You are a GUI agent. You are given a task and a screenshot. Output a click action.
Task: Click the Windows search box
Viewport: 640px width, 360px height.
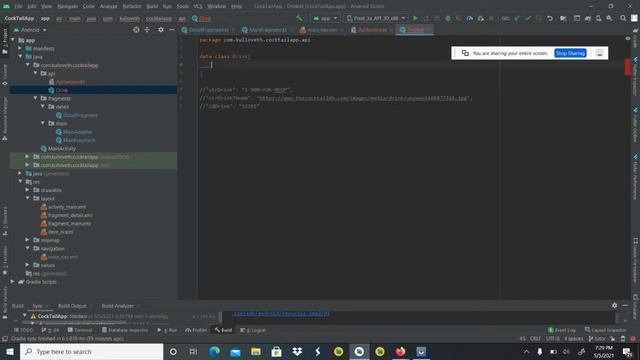coord(91,351)
